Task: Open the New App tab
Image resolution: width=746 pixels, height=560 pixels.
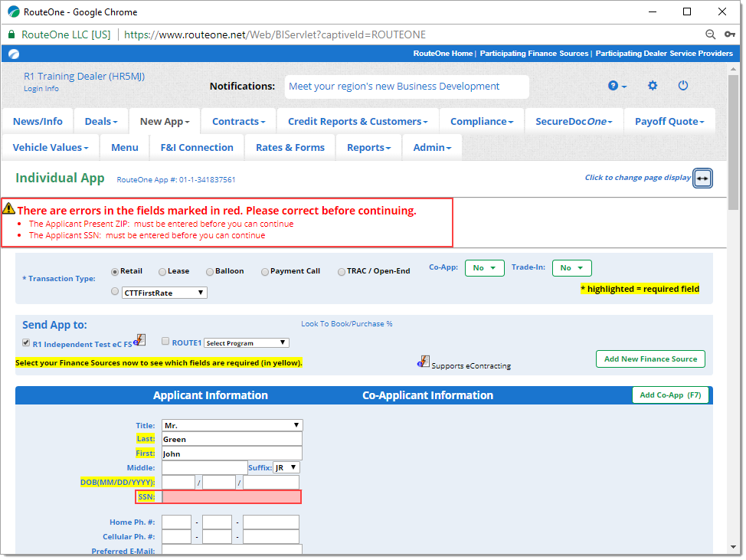Action: coord(165,121)
